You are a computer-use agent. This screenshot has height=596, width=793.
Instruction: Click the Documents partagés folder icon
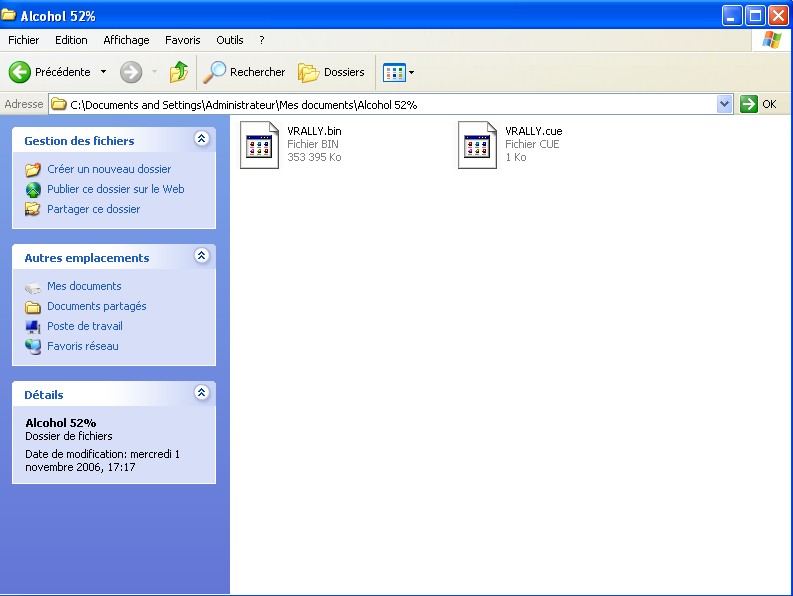33,307
